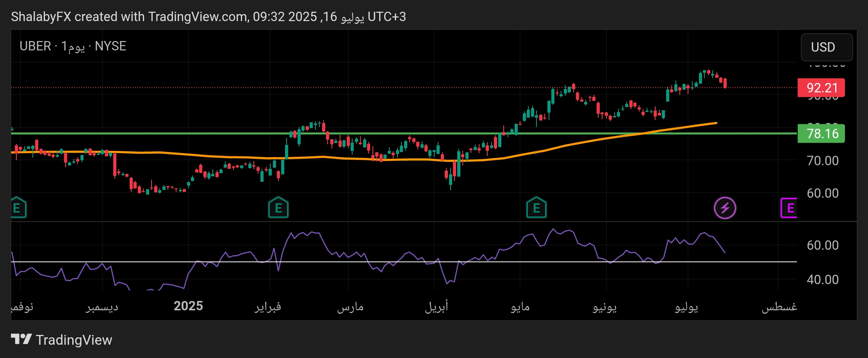Click the غسطس month label on time axis
The image size is (868, 358).
(779, 307)
